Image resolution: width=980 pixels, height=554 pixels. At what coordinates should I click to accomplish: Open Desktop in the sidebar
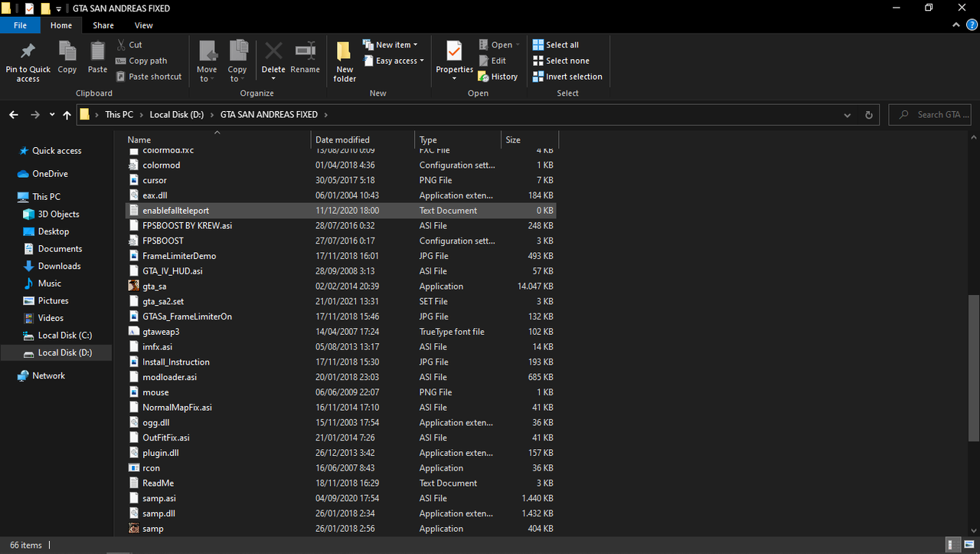[x=54, y=231]
